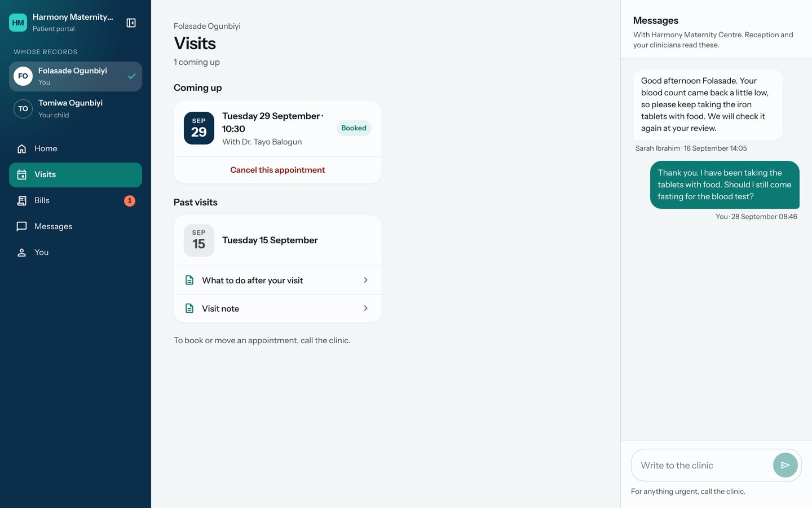Screen dimensions: 812x508
Task: Open Messages from the sidebar
Action: (76, 226)
